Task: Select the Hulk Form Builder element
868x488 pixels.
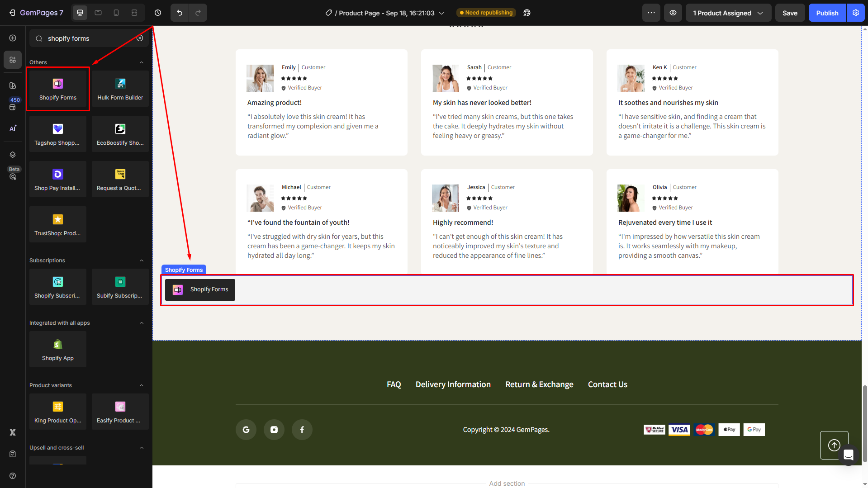Action: click(120, 89)
